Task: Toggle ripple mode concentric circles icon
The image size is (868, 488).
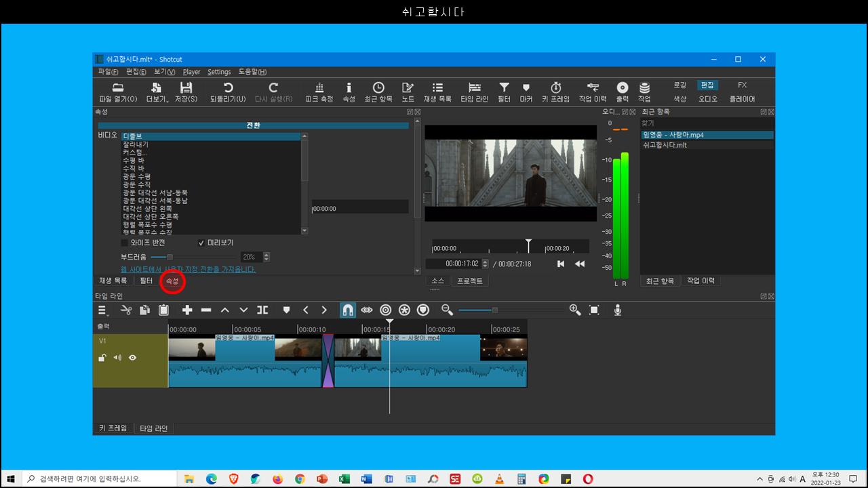Action: (x=386, y=310)
